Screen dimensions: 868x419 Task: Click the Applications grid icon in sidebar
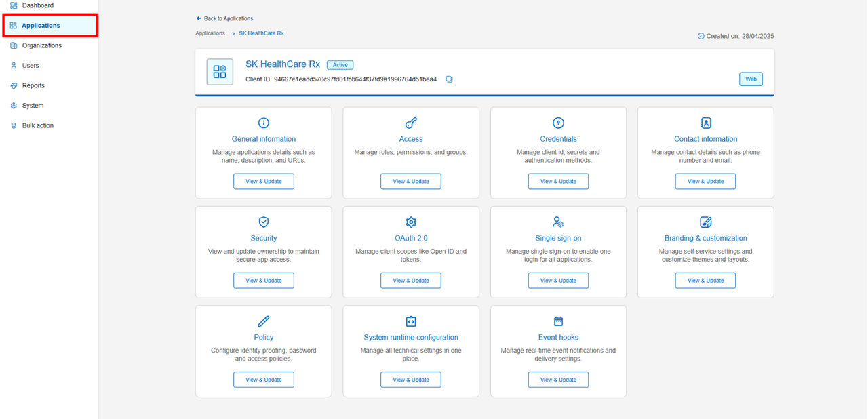tap(14, 26)
